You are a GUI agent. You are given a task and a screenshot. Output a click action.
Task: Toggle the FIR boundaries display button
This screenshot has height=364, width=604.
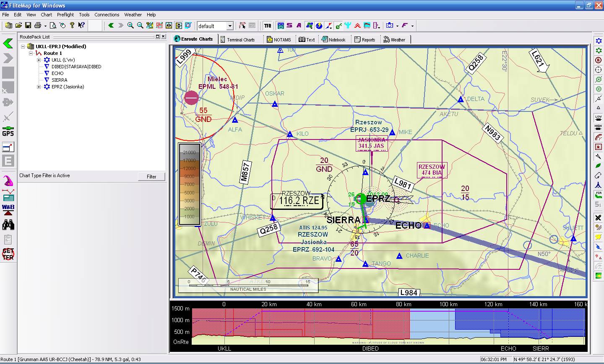pos(599,195)
